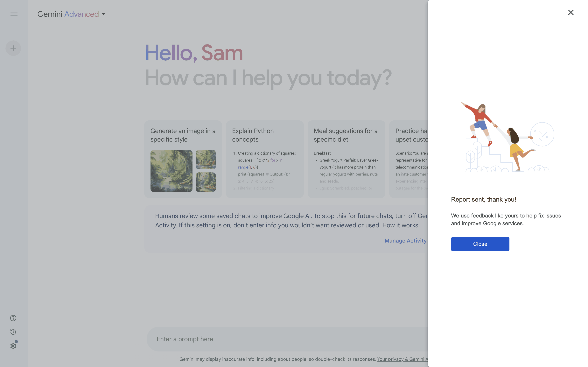Click the blue Close button
588x367 pixels.
point(480,244)
